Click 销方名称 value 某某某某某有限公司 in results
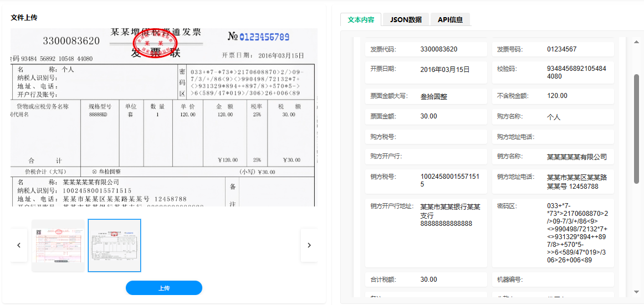Image resolution: width=644 pixels, height=305 pixels. point(577,157)
